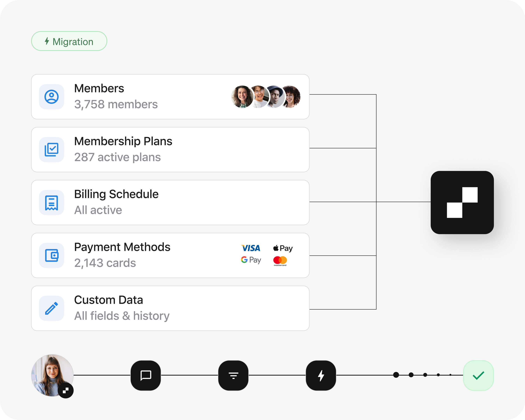Click the Billing Schedule receipt icon

click(x=51, y=203)
